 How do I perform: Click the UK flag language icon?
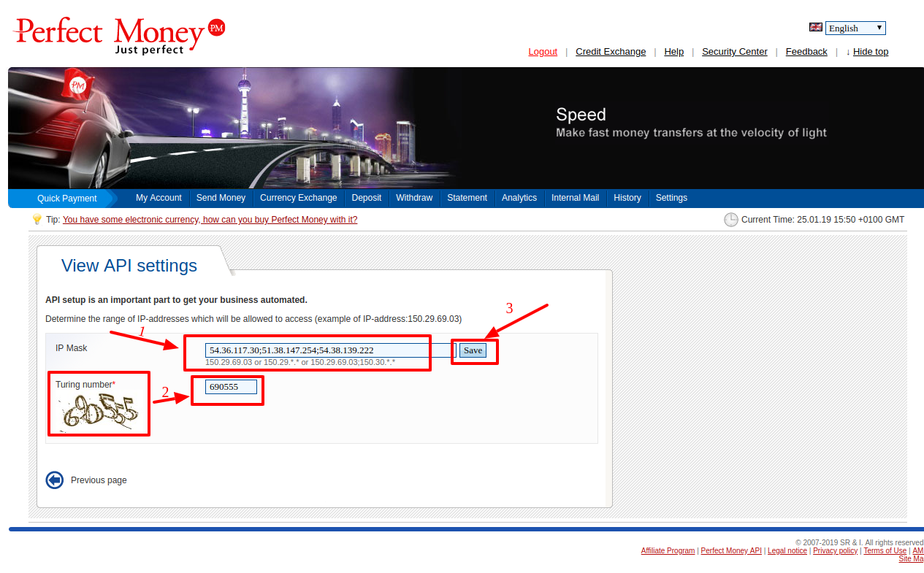click(x=816, y=27)
